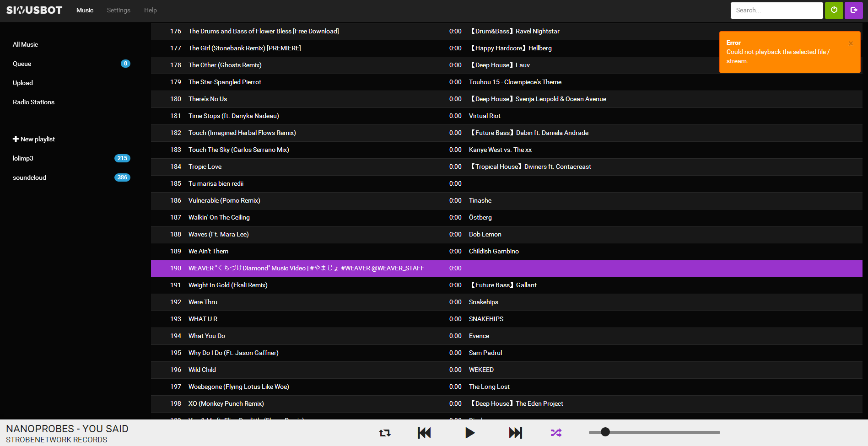The image size is (868, 446).
Task: Select track Weight In Gold (Ekali Remix)
Action: [507, 285]
